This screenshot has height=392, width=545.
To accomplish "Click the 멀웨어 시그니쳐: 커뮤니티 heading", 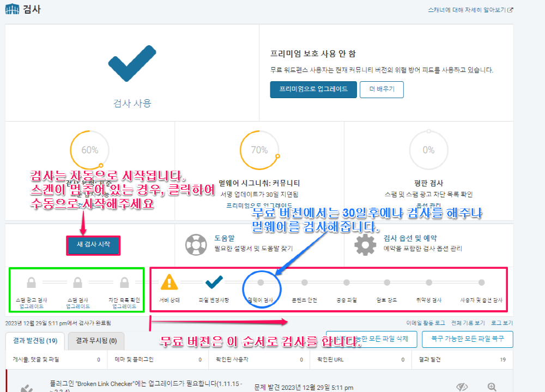I will pos(259,183).
